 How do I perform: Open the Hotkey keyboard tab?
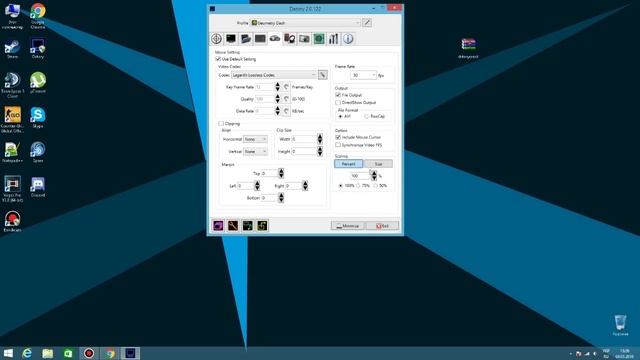[260, 39]
